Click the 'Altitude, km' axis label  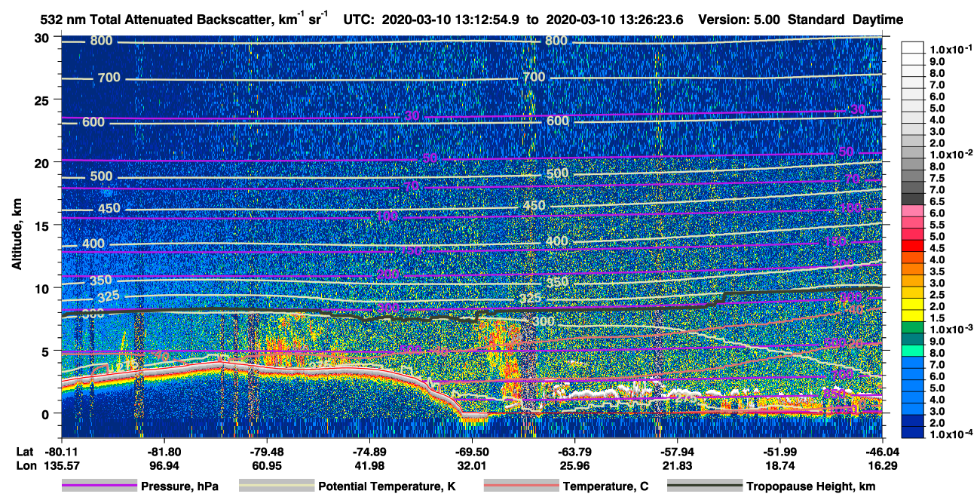tap(17, 235)
